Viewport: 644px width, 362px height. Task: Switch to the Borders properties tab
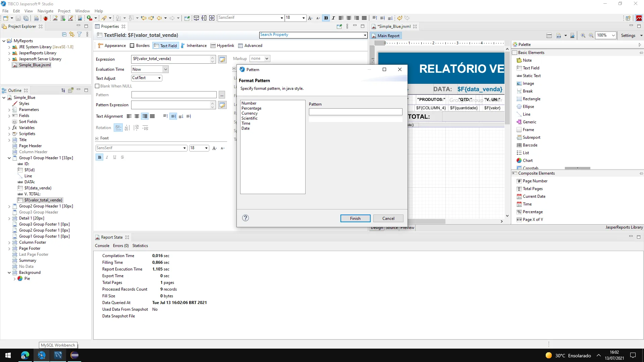coord(140,46)
